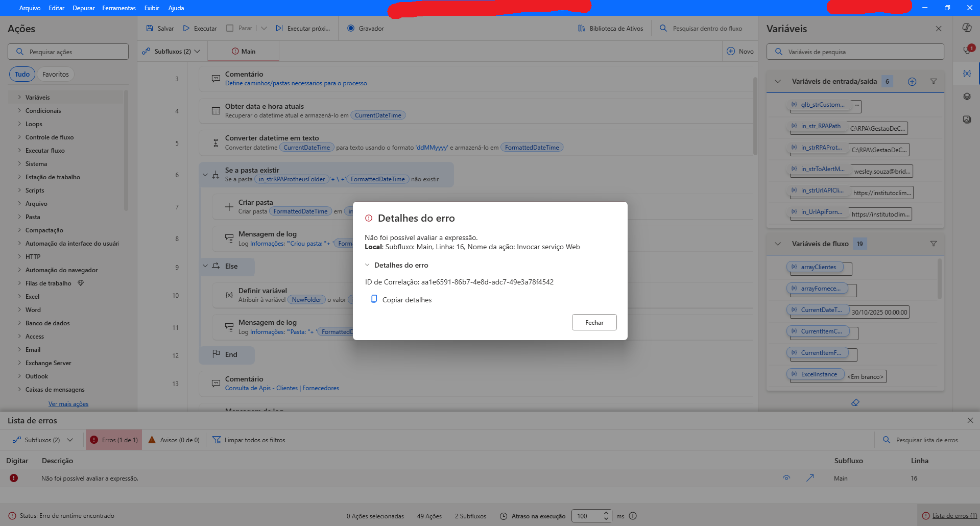The height and width of the screenshot is (526, 980).
Task: Collapse Variáveis de fluxo section
Action: click(x=778, y=244)
